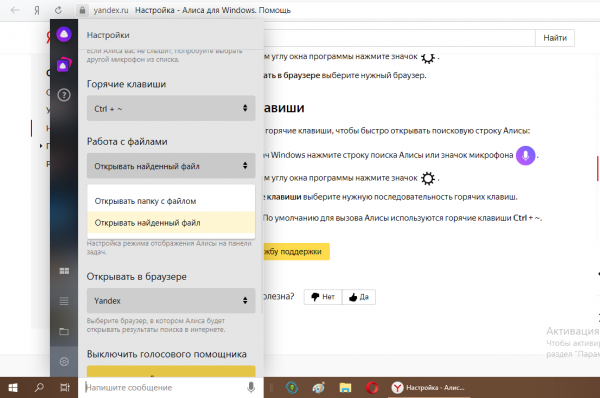
Task: Click the Нет thumbs-down feedback button
Action: [x=323, y=297]
